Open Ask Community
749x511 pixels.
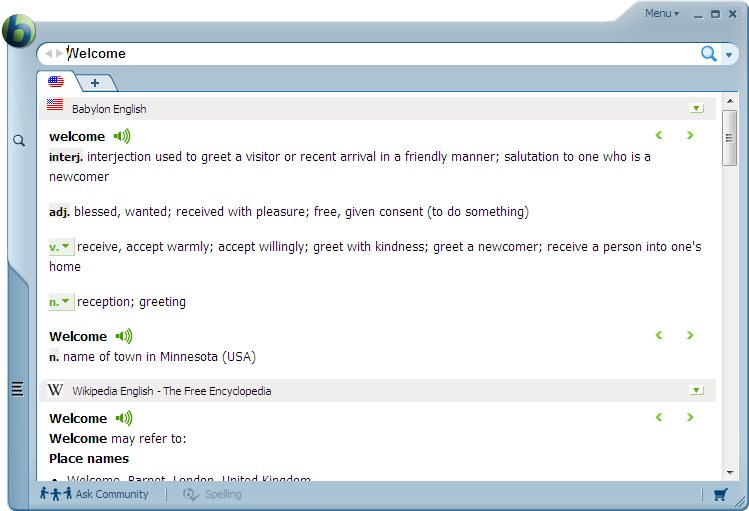tap(94, 494)
